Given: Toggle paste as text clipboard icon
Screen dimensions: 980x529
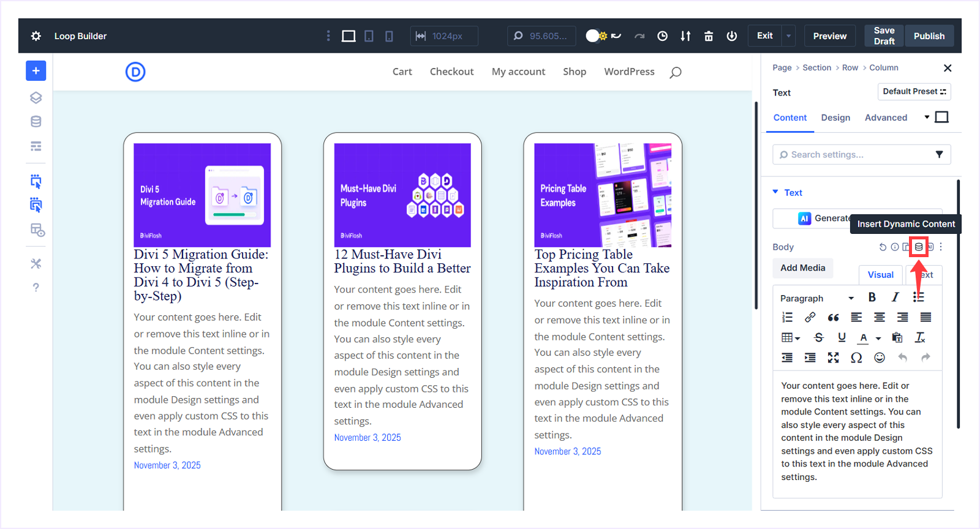Looking at the screenshot, I should pyautogui.click(x=897, y=337).
